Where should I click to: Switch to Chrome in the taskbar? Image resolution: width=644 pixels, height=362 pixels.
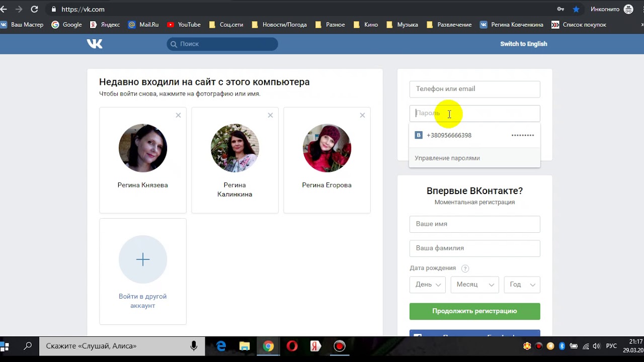[268, 346]
